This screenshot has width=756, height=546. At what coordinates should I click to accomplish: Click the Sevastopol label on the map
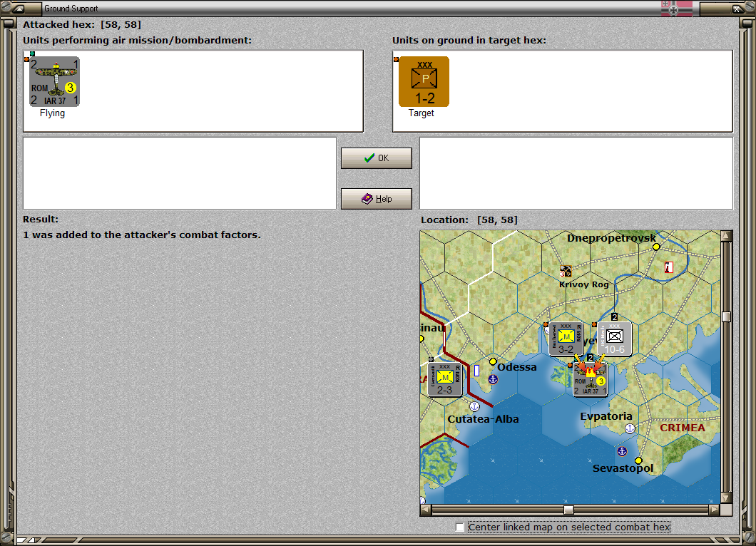click(623, 468)
